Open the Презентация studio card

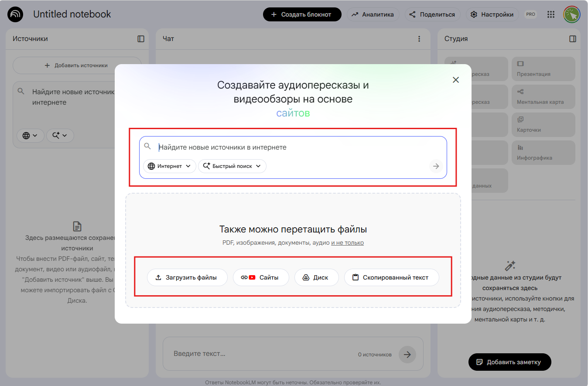click(543, 69)
